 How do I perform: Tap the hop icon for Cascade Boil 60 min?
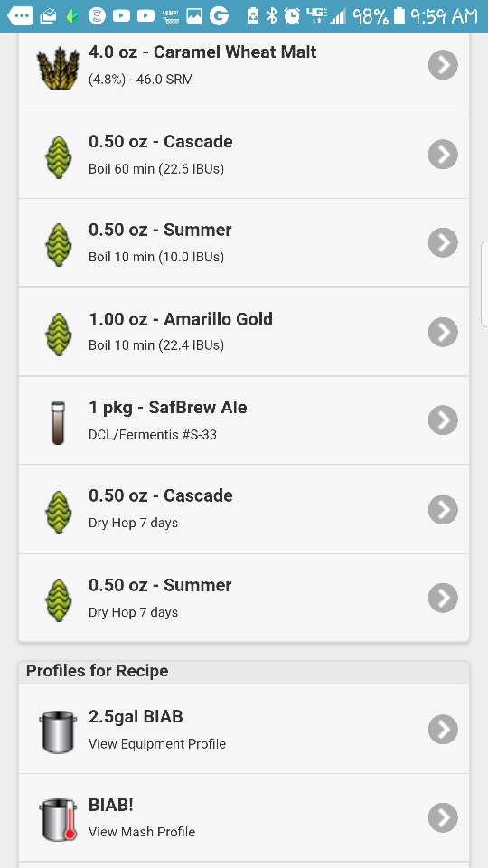click(x=58, y=157)
